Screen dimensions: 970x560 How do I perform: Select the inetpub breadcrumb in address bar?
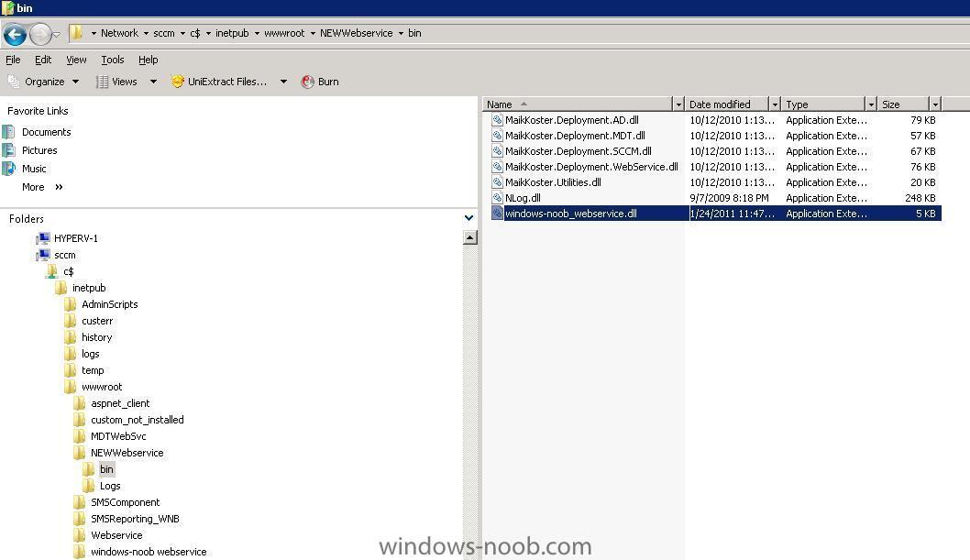232,33
